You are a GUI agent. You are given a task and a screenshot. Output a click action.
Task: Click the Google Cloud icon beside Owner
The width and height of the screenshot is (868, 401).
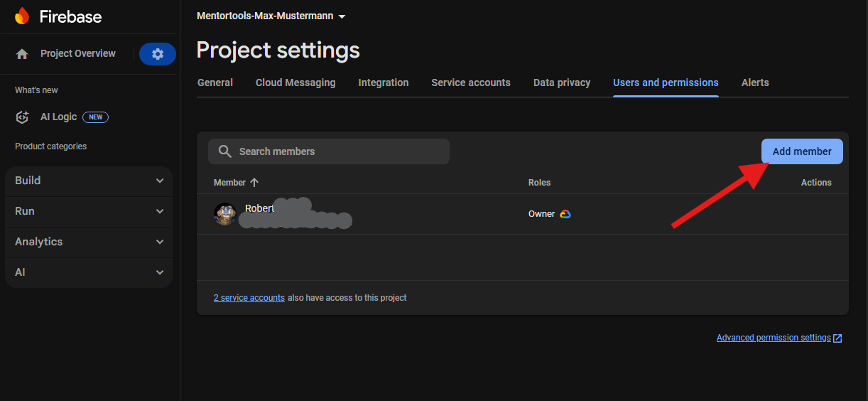click(565, 214)
